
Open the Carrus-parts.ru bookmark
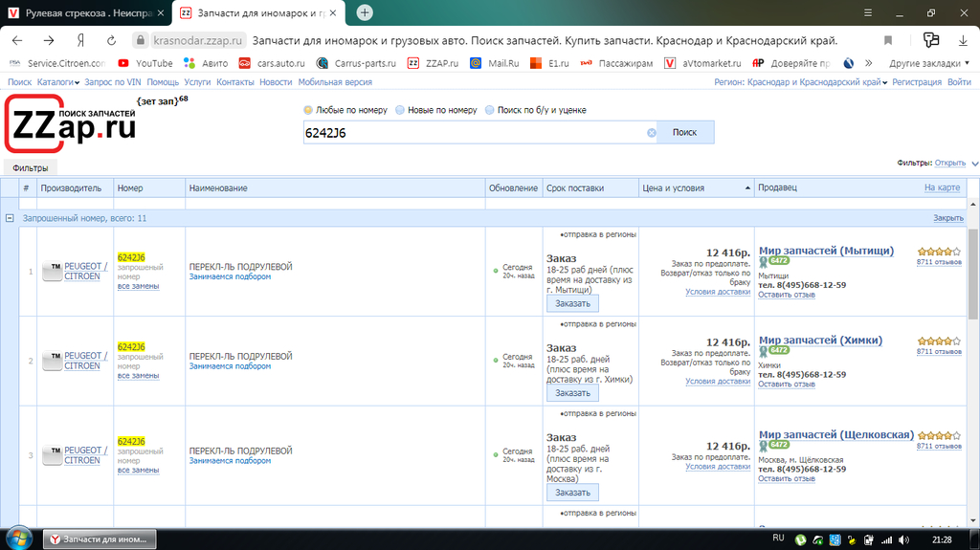coord(356,63)
